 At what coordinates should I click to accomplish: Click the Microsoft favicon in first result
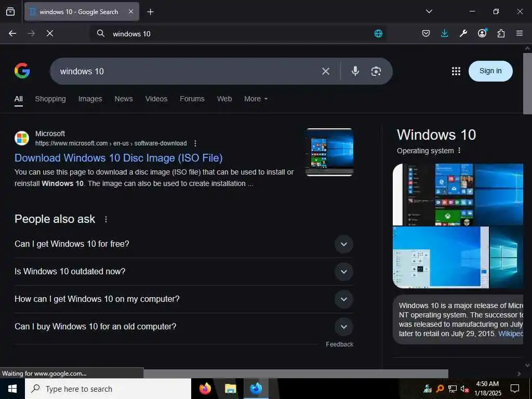click(x=22, y=138)
